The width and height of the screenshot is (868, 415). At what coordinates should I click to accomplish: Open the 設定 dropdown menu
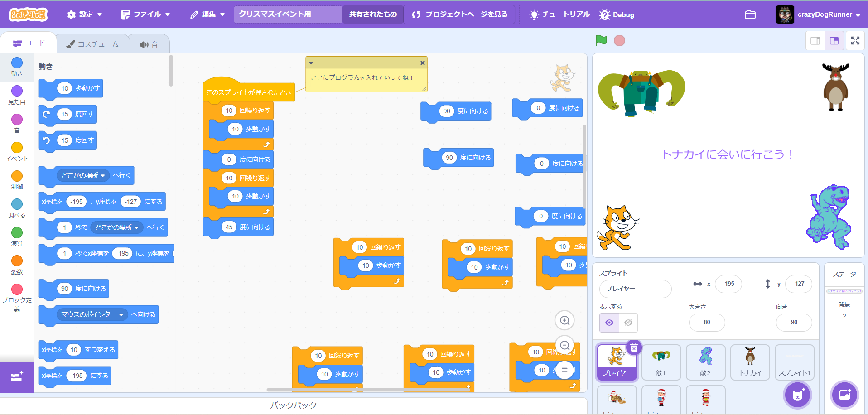tap(84, 14)
